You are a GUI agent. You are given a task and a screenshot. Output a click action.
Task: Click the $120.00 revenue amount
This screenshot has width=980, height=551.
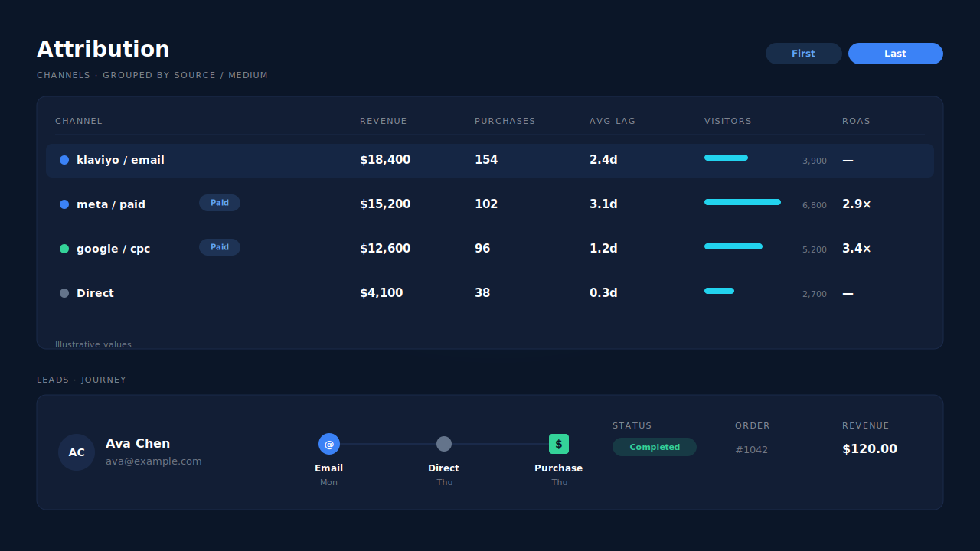pyautogui.click(x=870, y=449)
